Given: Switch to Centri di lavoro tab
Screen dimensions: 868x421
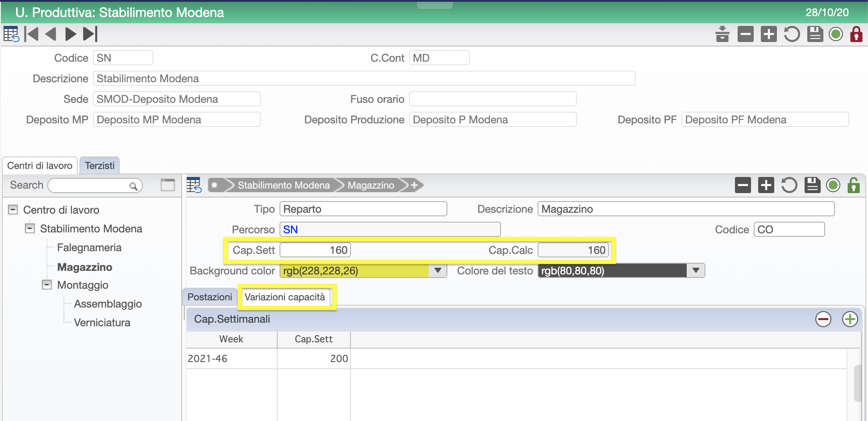Looking at the screenshot, I should pyautogui.click(x=40, y=165).
